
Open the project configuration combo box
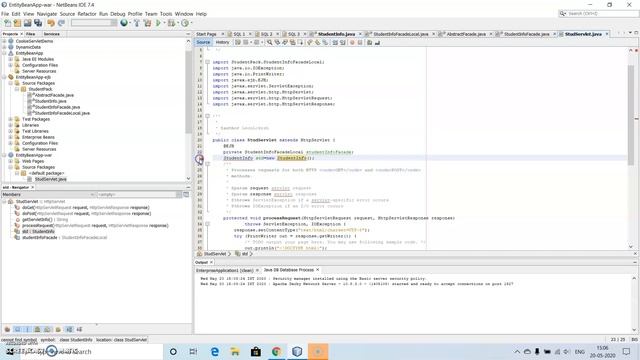(x=94, y=23)
